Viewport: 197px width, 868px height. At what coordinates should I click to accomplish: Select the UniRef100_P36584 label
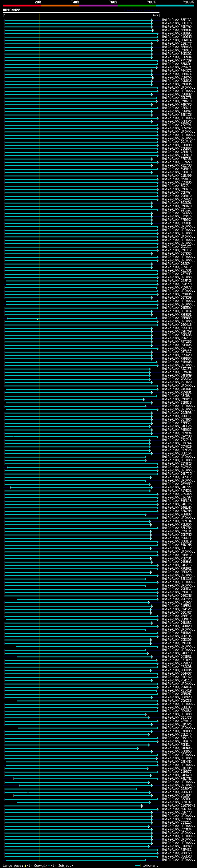point(177,57)
